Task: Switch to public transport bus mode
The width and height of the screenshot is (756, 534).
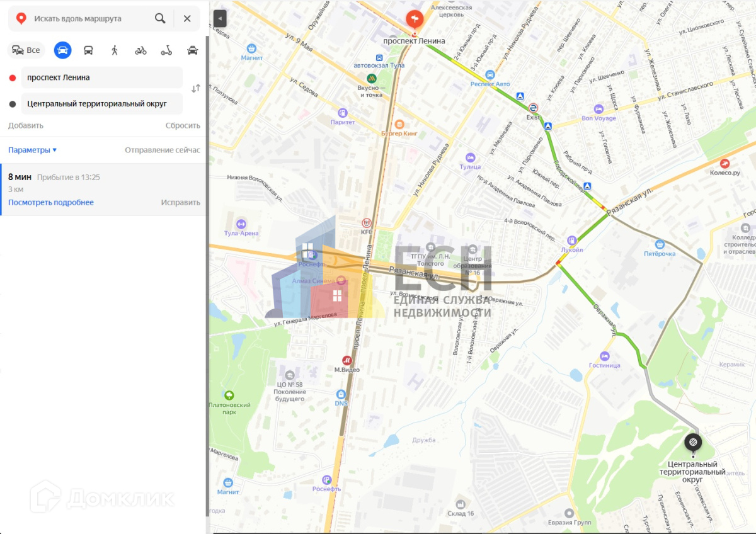Action: [88, 50]
